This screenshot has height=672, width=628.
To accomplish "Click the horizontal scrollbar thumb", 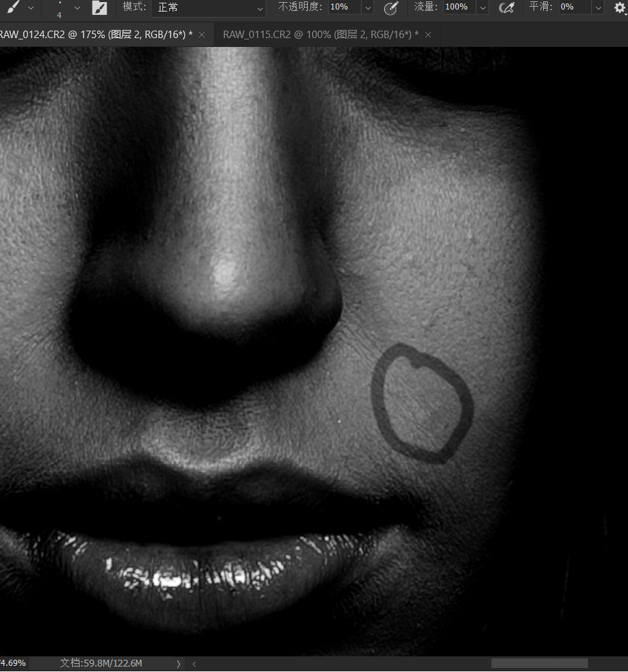I will (x=540, y=663).
